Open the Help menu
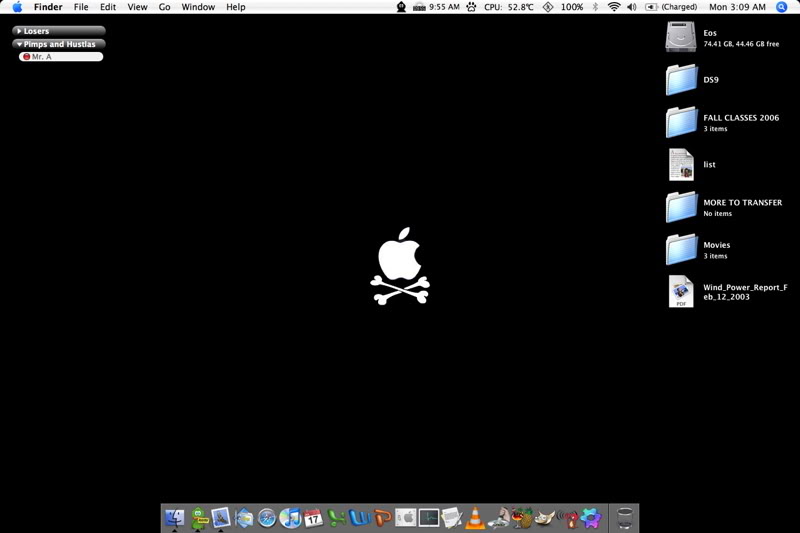The height and width of the screenshot is (533, 800). (x=236, y=7)
